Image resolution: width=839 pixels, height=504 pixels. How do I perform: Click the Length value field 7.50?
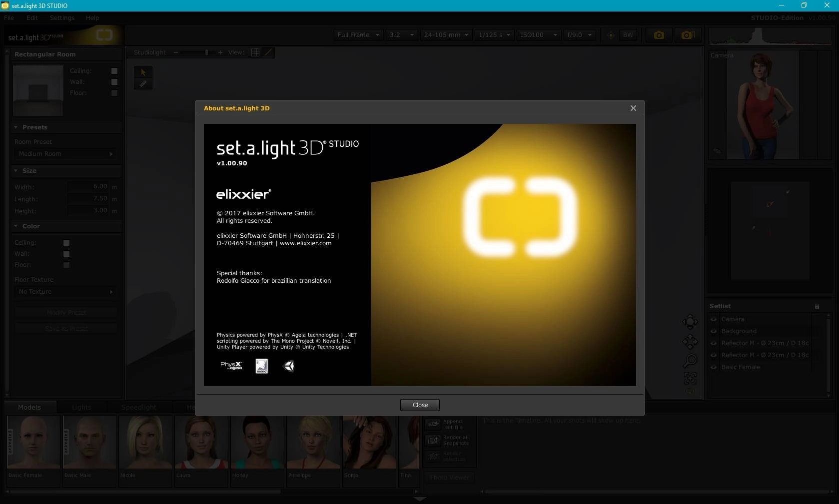(x=88, y=199)
